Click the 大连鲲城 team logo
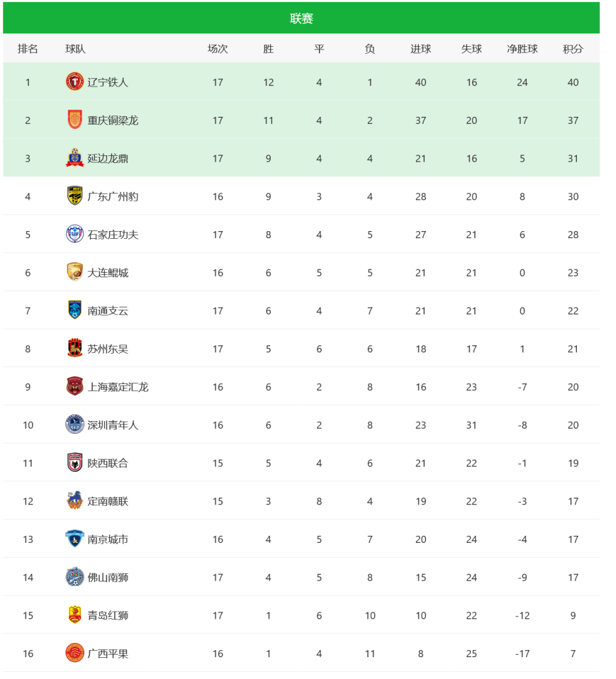Image resolution: width=616 pixels, height=679 pixels. (74, 273)
